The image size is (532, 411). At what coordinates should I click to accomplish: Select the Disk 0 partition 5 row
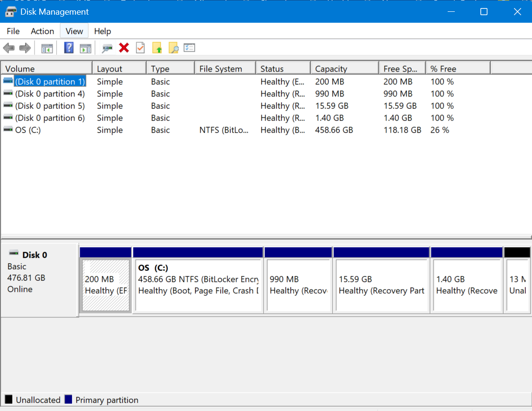(x=46, y=106)
